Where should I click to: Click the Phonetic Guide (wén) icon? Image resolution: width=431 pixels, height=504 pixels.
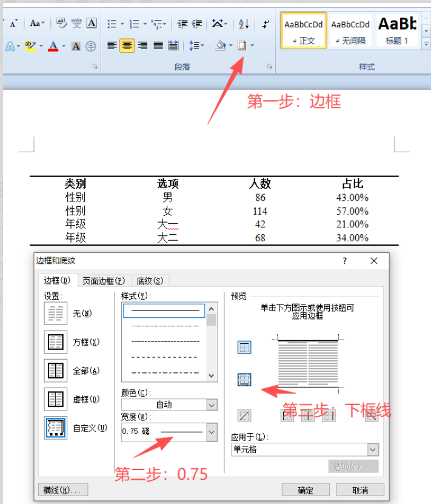[76, 23]
